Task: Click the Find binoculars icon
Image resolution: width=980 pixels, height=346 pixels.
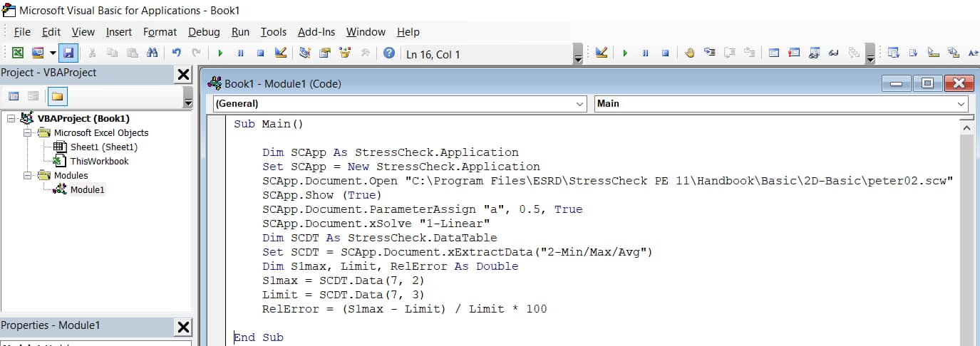Action: point(152,53)
